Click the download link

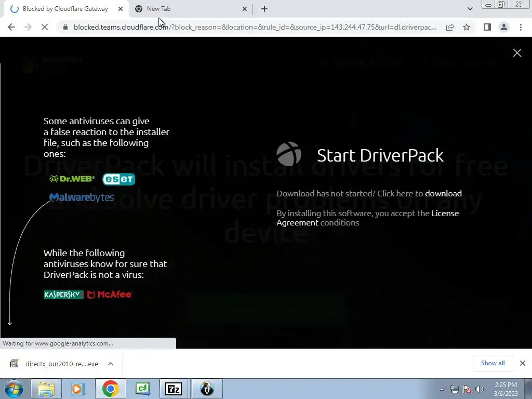tap(443, 193)
